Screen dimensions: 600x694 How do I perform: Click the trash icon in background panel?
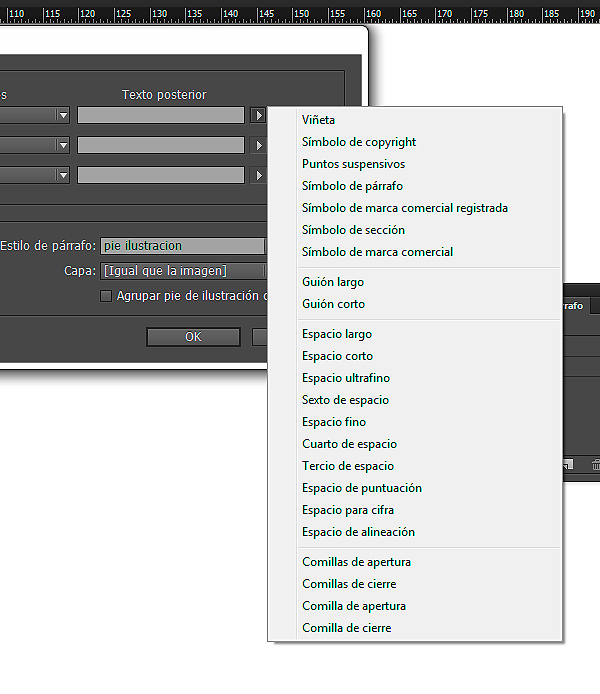coord(596,465)
